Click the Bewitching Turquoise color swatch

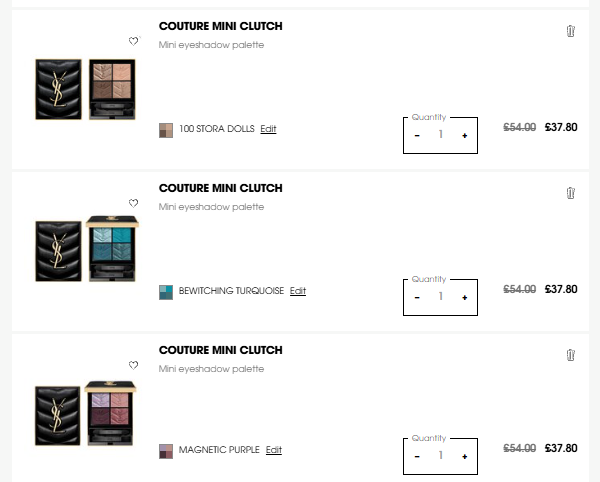[166, 293]
